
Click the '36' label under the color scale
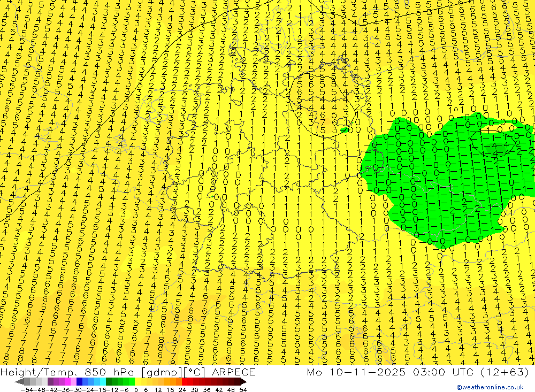(x=207, y=390)
